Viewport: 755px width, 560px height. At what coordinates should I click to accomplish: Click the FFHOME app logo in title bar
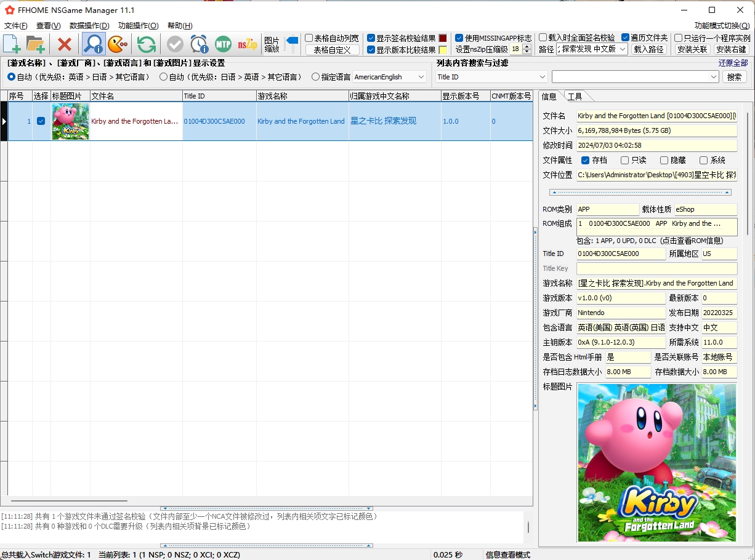(x=10, y=10)
